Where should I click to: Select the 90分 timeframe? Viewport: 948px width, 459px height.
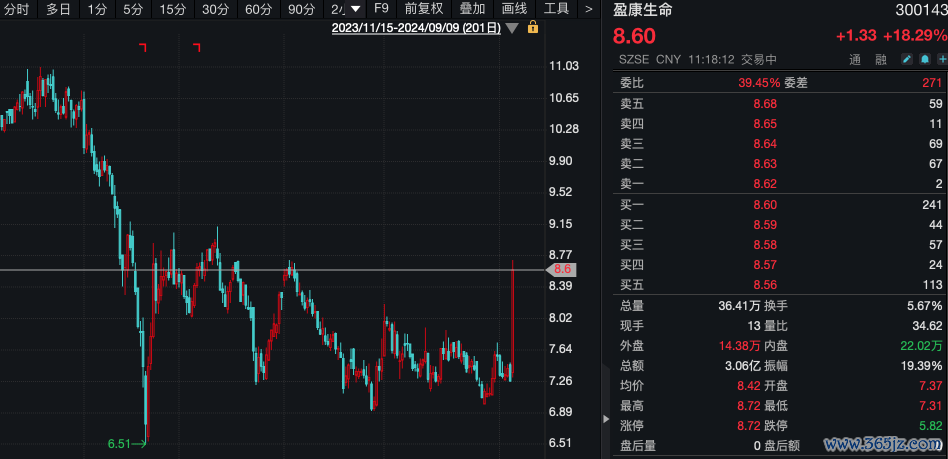301,9
